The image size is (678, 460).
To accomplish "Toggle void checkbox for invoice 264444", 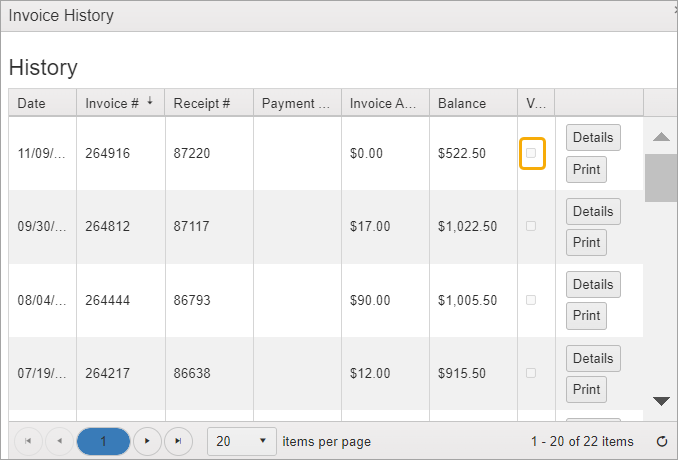I will click(x=531, y=300).
